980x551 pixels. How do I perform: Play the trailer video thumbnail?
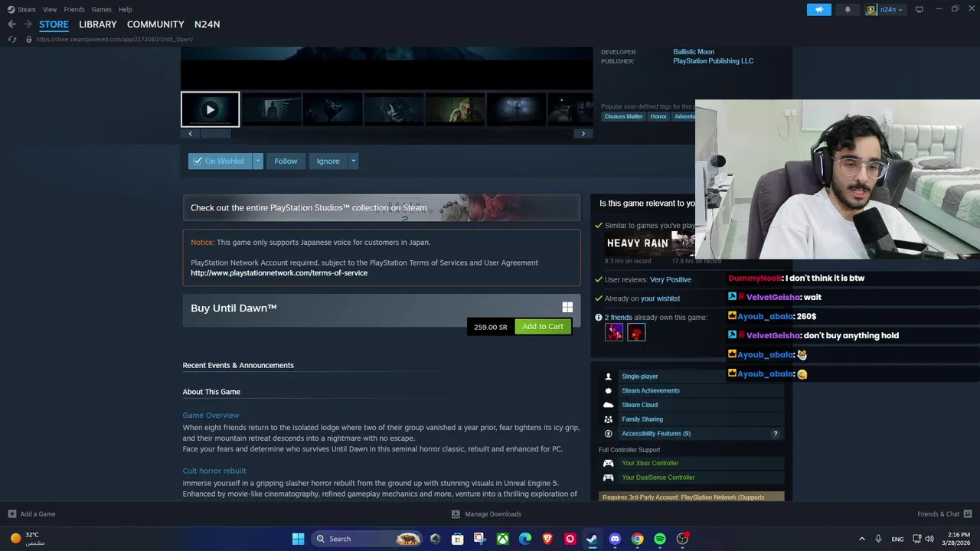(211, 109)
